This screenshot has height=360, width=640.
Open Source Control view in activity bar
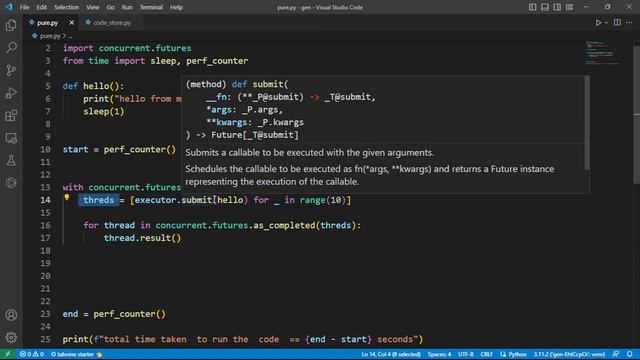click(x=11, y=70)
